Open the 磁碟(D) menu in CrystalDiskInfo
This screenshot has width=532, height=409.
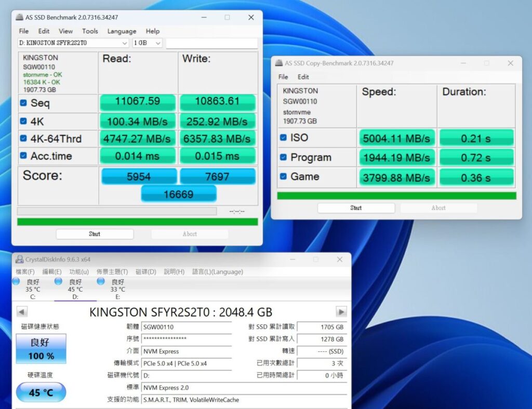click(x=146, y=272)
